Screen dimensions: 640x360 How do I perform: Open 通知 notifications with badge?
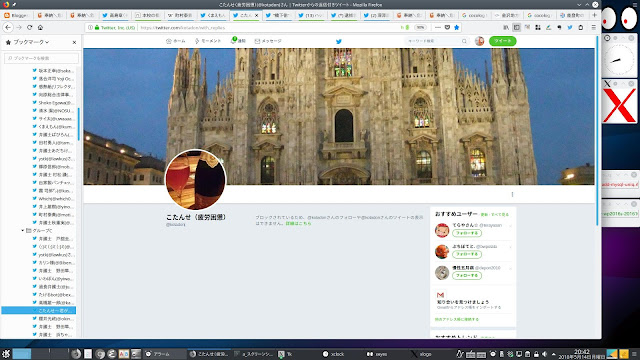point(238,41)
